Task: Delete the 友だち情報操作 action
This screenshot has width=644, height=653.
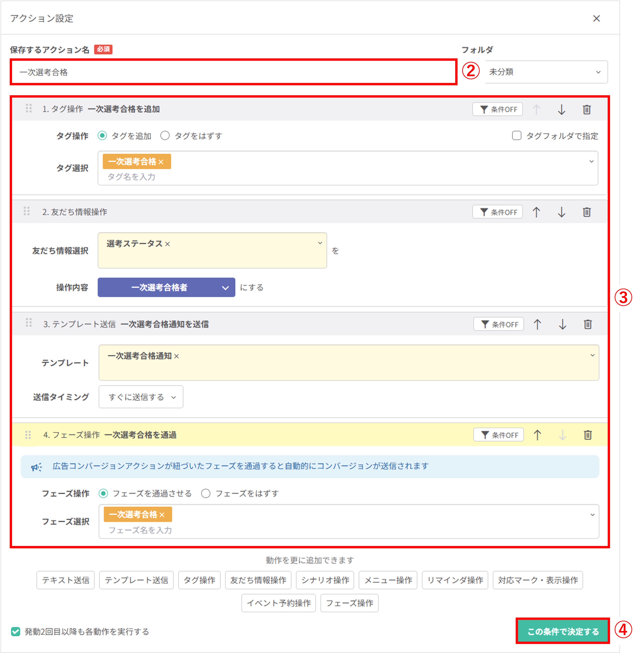Action: pyautogui.click(x=587, y=212)
